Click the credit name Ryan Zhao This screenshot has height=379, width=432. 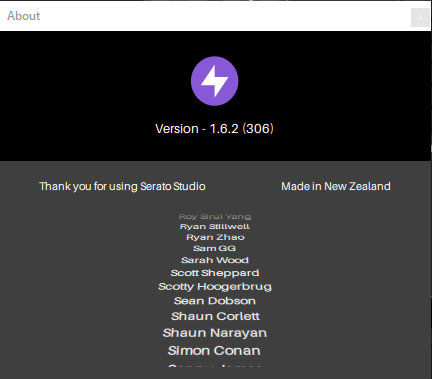coord(215,237)
